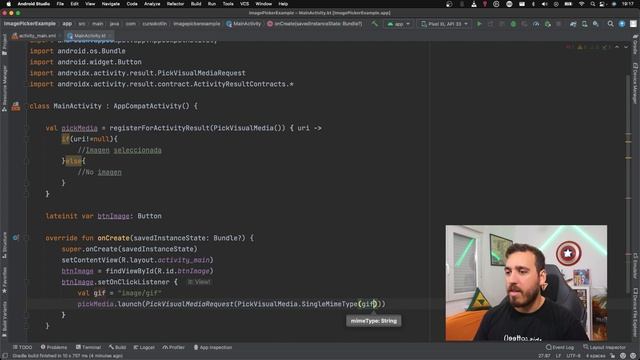Open the Event Log tool window
This screenshot has width=640, height=360.
[x=560, y=347]
